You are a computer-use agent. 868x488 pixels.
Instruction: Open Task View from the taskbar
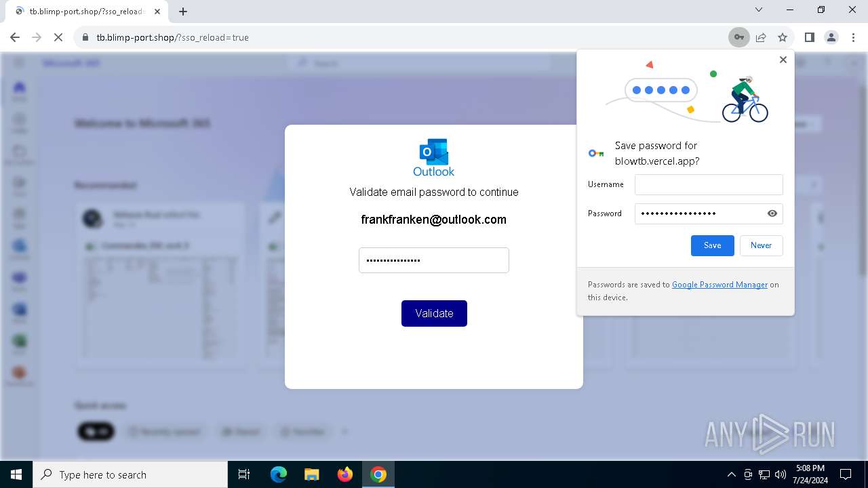pyautogui.click(x=244, y=474)
